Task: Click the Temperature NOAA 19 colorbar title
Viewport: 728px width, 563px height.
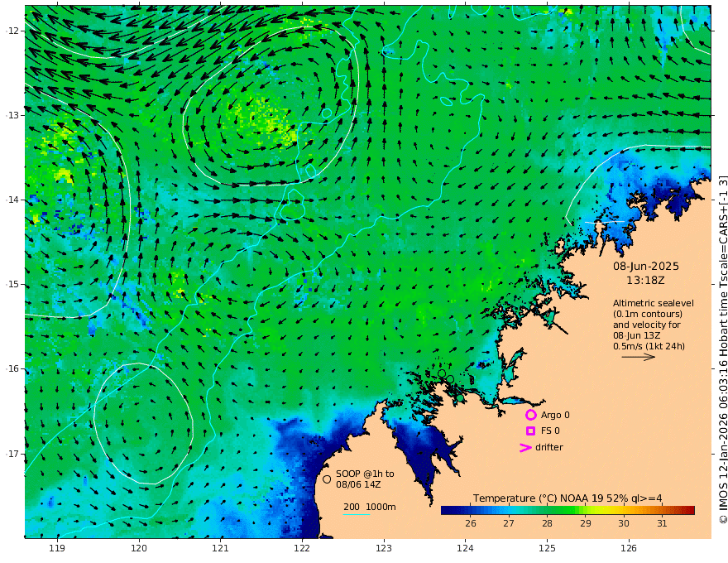Action: tap(568, 498)
